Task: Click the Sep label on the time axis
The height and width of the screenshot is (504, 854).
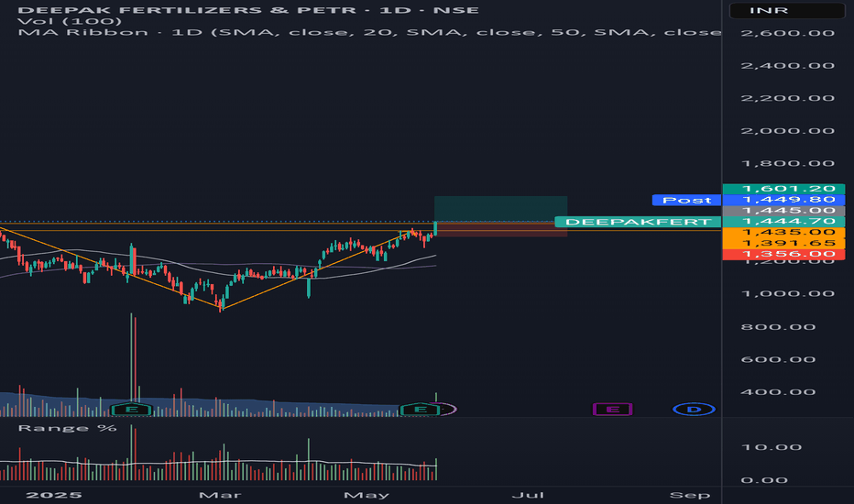Action: pos(689,495)
